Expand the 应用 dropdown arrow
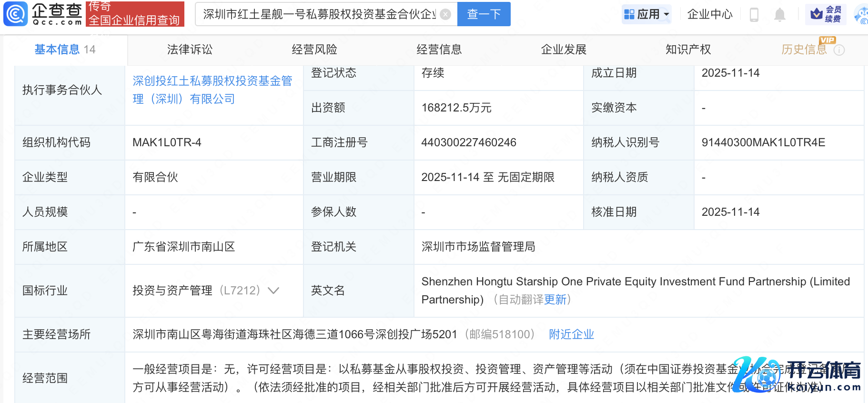Viewport: 868px width, 403px height. tap(666, 14)
